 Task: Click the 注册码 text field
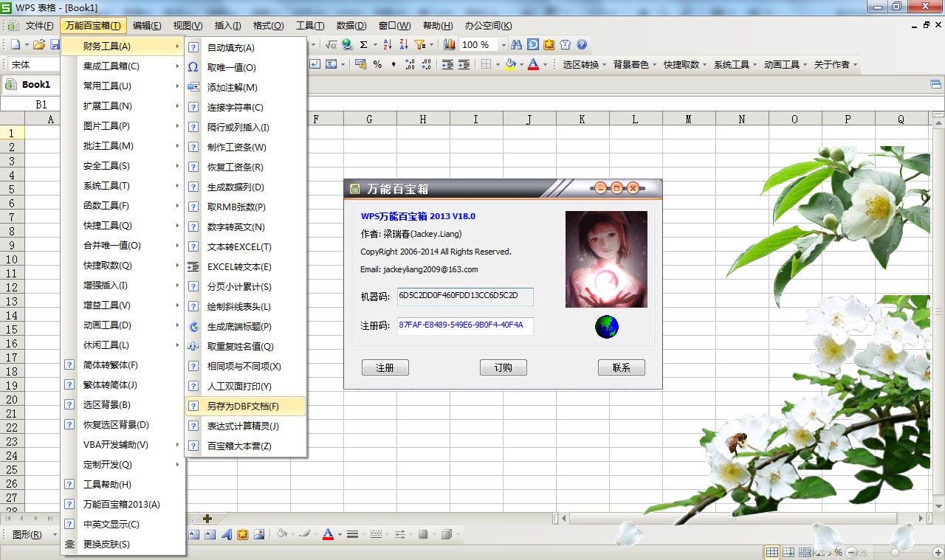point(465,326)
